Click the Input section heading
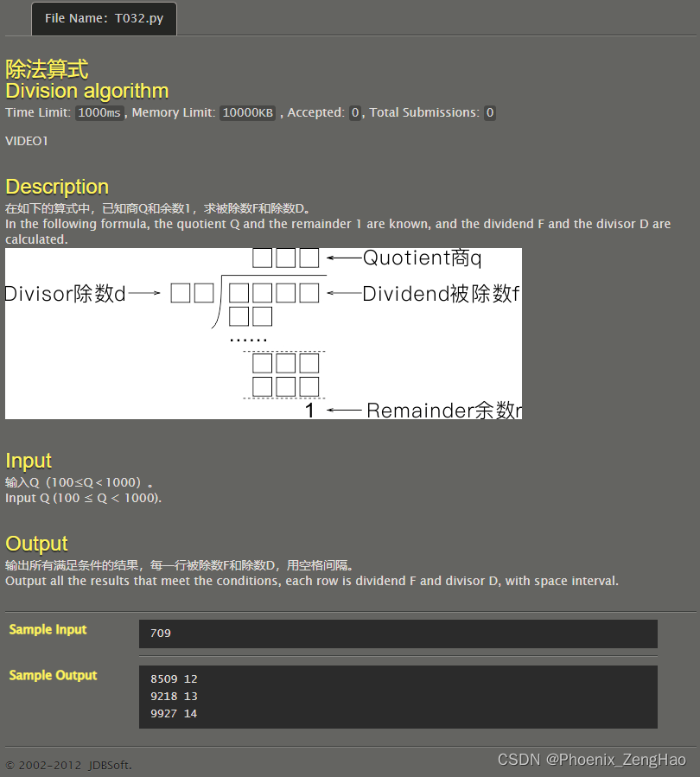Screen dimensions: 700x777 [x=28, y=461]
